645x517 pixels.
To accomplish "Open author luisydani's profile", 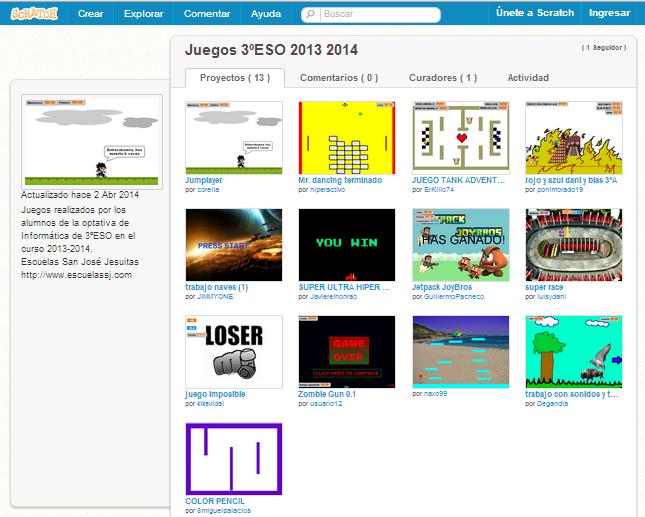I will click(552, 297).
